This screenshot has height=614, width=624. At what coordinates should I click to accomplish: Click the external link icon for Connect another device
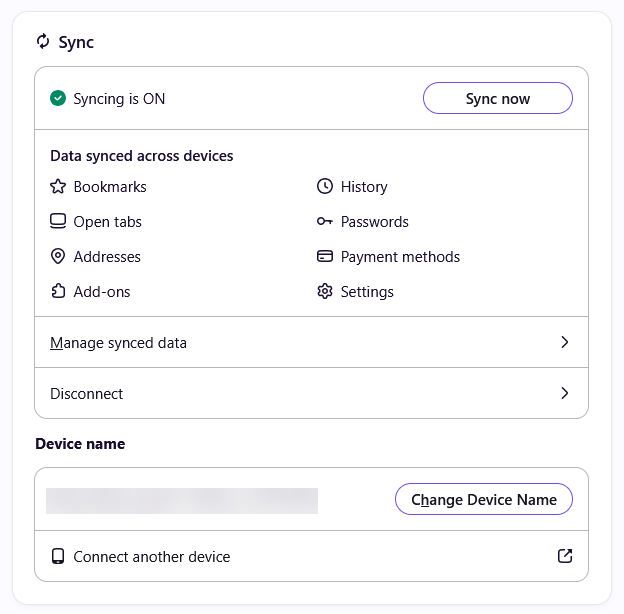(x=565, y=556)
